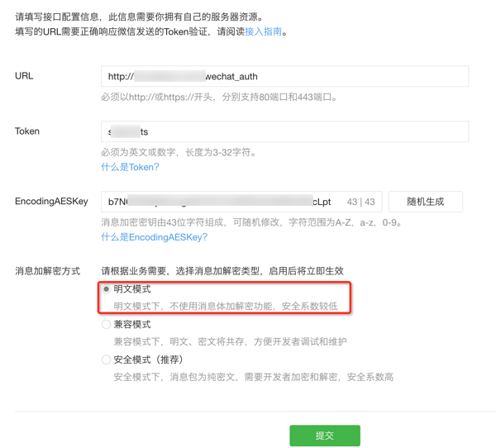Focus the Token input field
496x448 pixels.
tap(284, 131)
